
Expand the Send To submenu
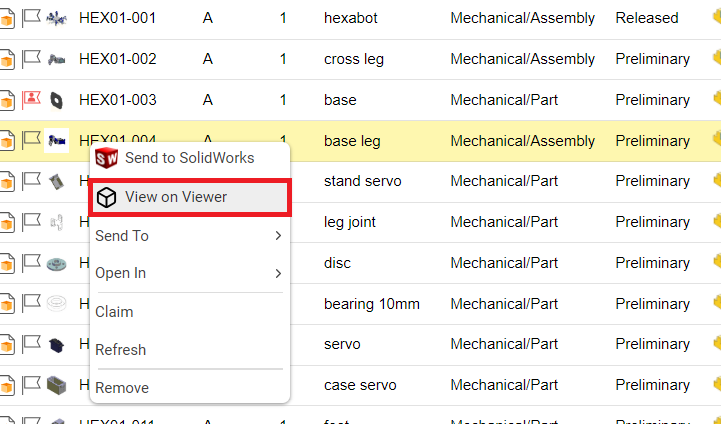(x=188, y=236)
